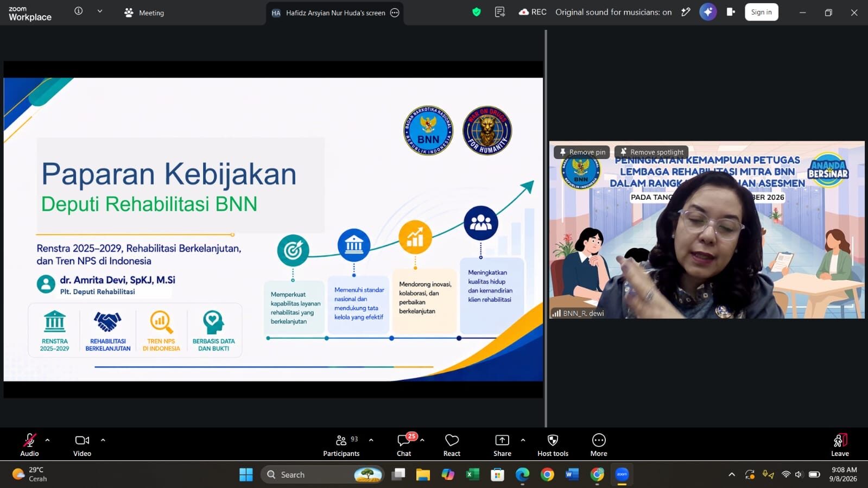Click the Share screen button
The height and width of the screenshot is (488, 868).
502,445
